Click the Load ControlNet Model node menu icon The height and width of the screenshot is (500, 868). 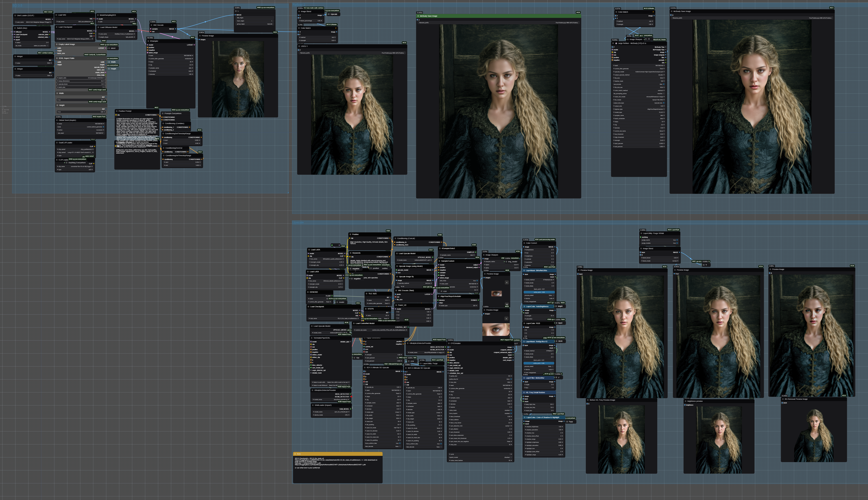click(354, 323)
